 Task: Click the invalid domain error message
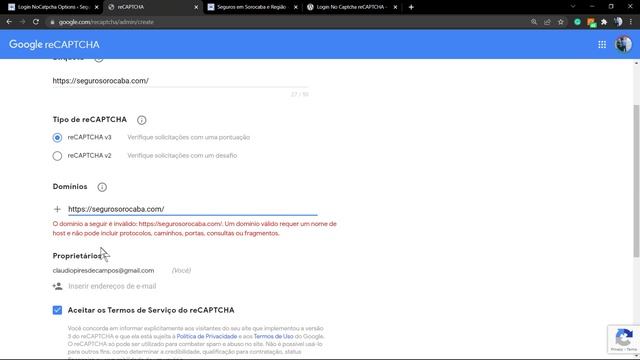click(195, 229)
